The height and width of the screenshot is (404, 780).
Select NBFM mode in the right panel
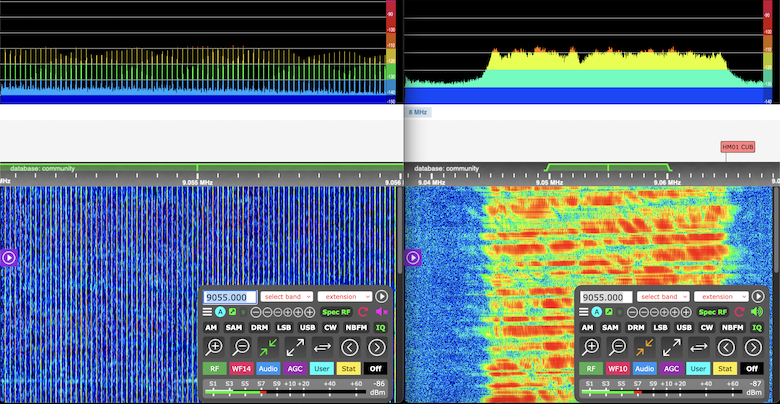pos(732,327)
